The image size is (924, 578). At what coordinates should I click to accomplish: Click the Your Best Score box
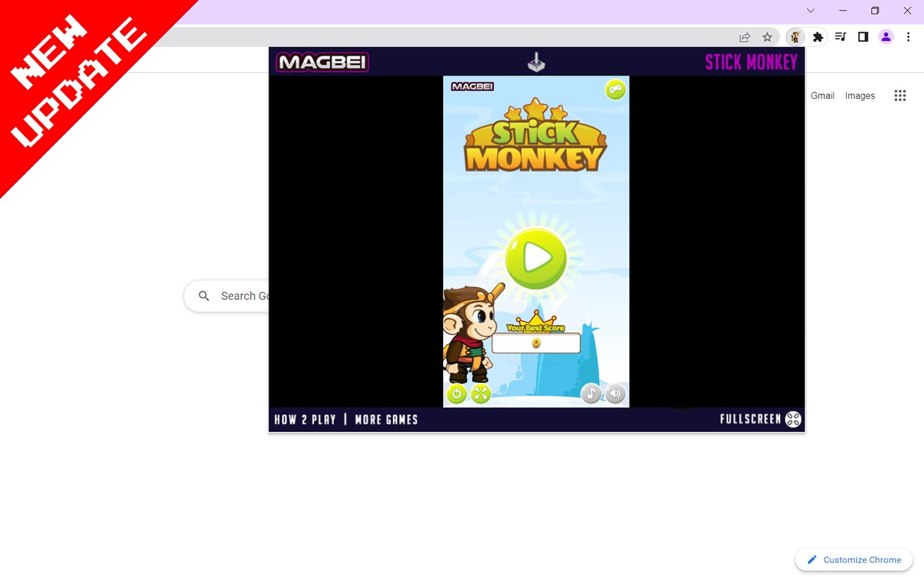tap(536, 343)
